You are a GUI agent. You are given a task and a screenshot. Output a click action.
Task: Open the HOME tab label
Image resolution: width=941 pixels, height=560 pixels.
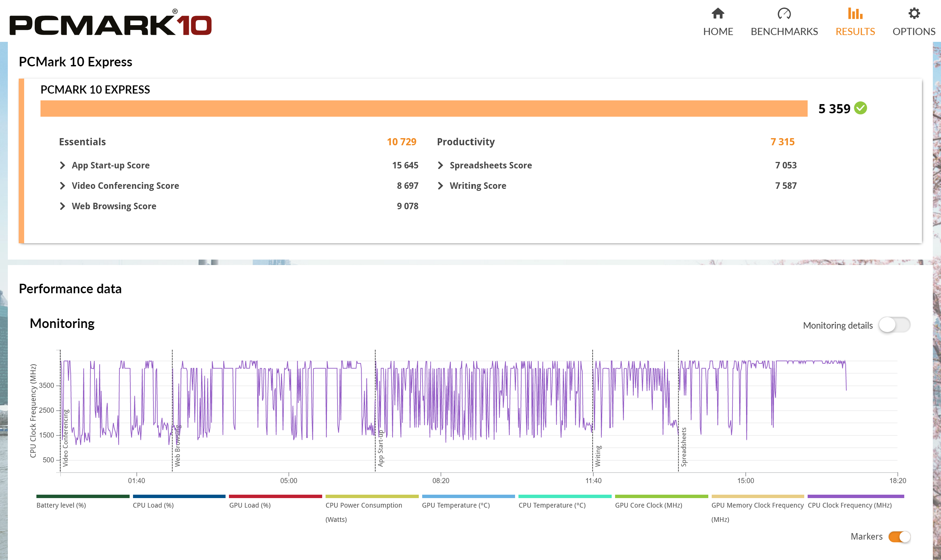717,31
